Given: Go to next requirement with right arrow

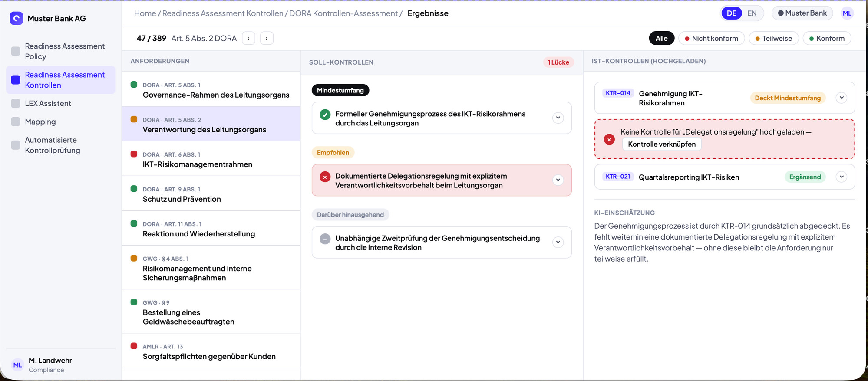Looking at the screenshot, I should [x=267, y=38].
